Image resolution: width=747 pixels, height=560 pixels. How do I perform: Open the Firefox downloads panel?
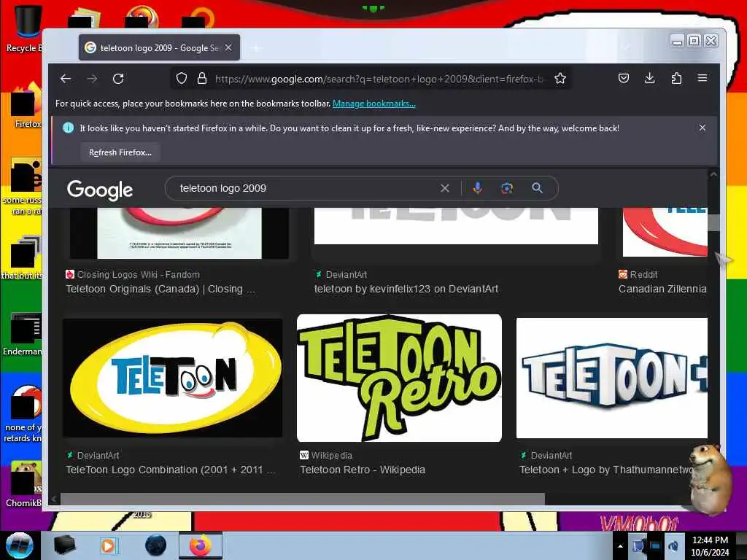[x=650, y=78]
